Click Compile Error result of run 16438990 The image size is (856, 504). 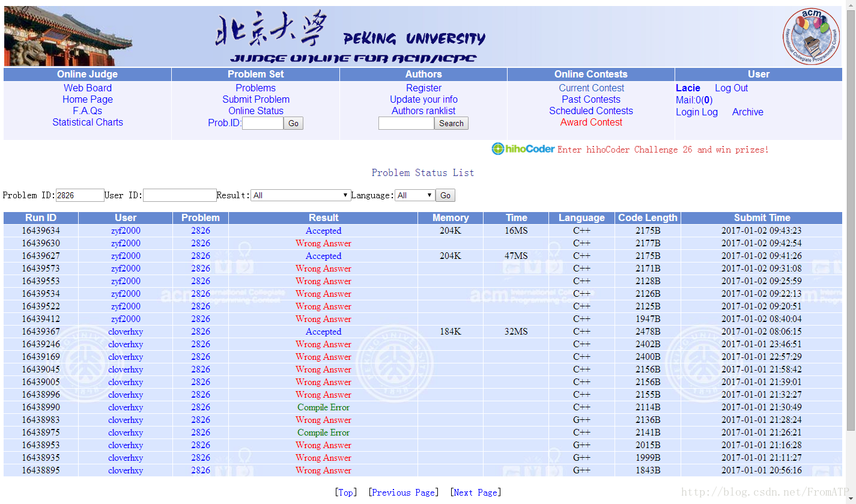323,407
